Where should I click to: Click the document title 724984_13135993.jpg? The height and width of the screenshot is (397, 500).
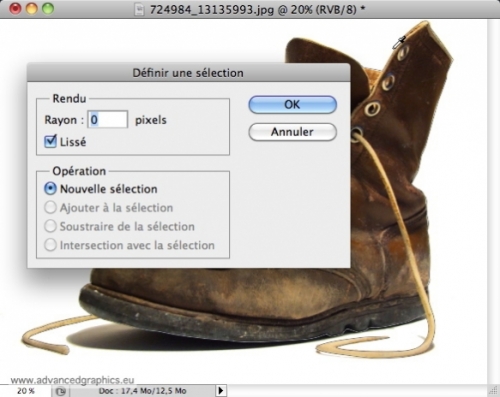(x=212, y=9)
